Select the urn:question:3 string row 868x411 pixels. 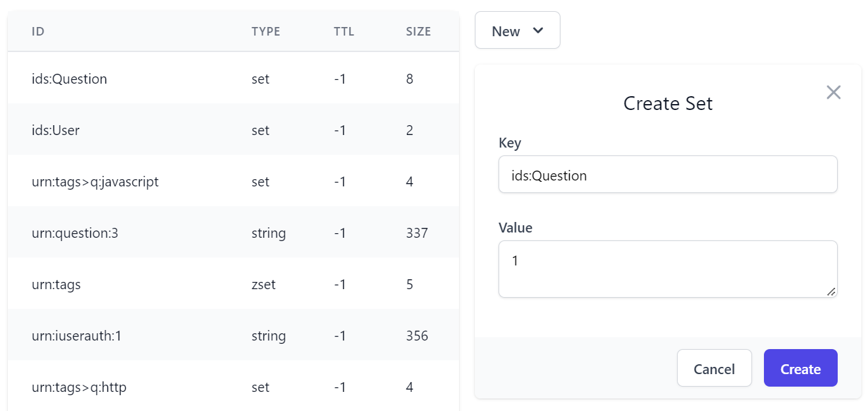[233, 232]
